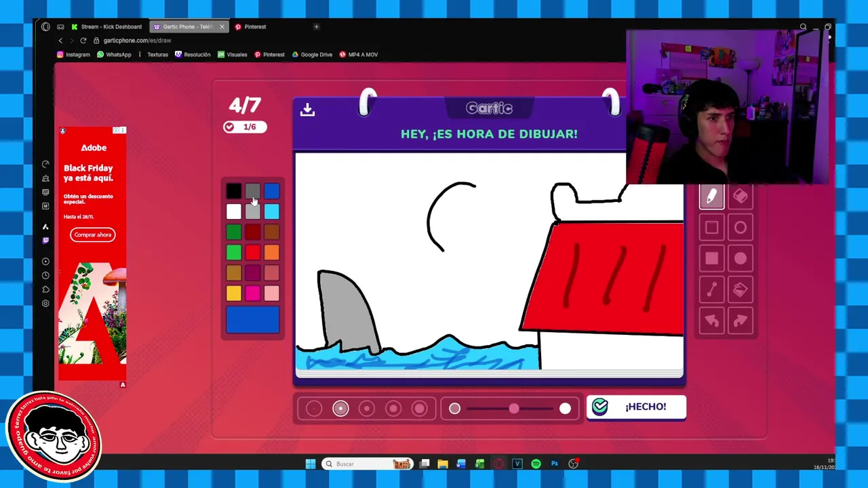Click Comprar ahora in the Adobe ad
This screenshot has height=488, width=868.
coord(93,235)
